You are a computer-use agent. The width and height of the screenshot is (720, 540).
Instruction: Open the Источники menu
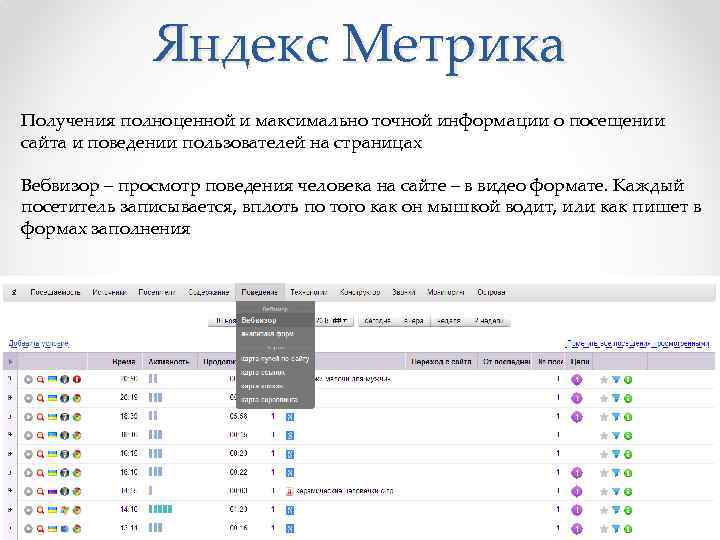(109, 292)
